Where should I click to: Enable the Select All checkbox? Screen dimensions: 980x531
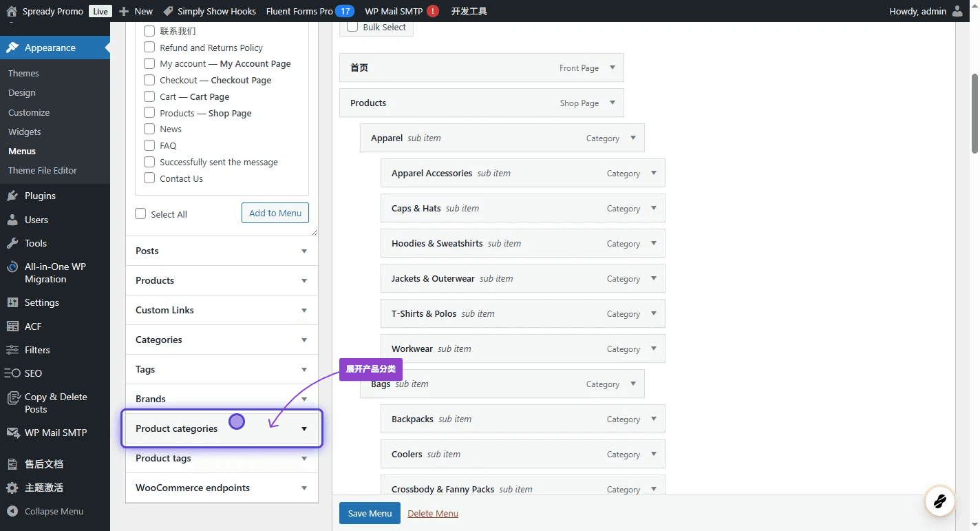coord(140,214)
